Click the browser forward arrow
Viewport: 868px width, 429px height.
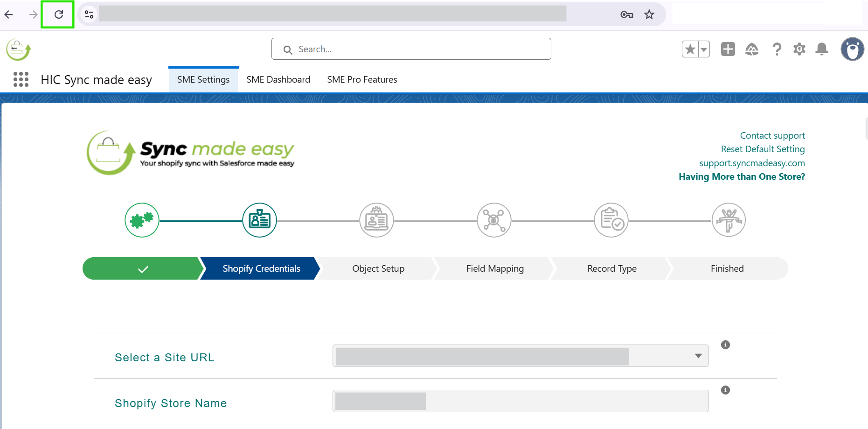coord(33,14)
